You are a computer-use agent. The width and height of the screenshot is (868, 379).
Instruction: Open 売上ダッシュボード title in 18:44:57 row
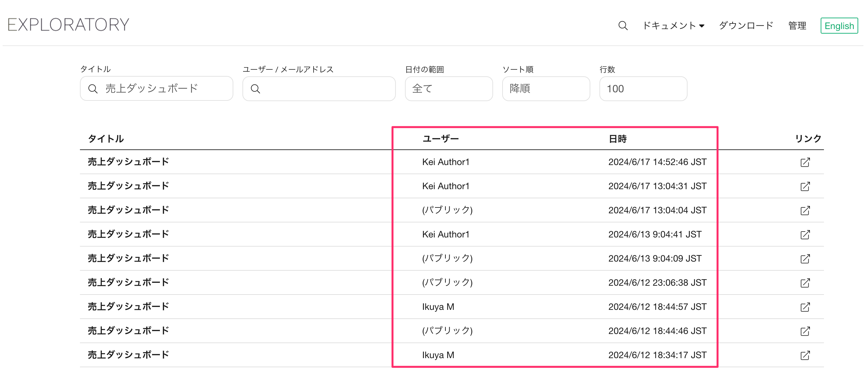(128, 307)
